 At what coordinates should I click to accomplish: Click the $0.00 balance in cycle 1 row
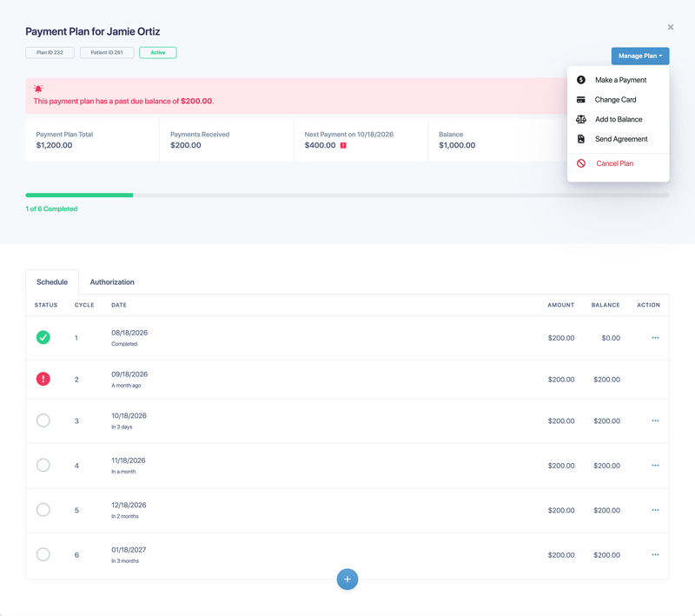(x=611, y=338)
